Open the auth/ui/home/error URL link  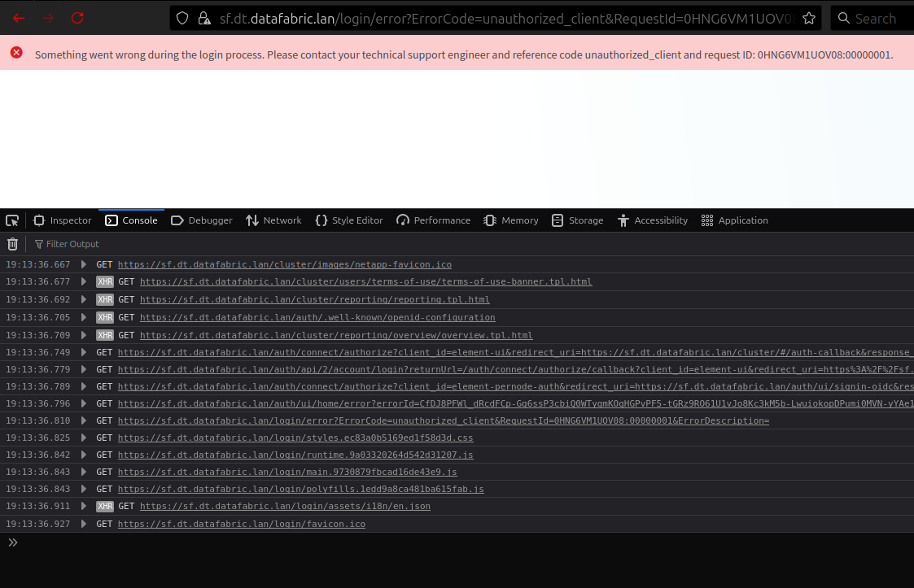click(x=516, y=403)
